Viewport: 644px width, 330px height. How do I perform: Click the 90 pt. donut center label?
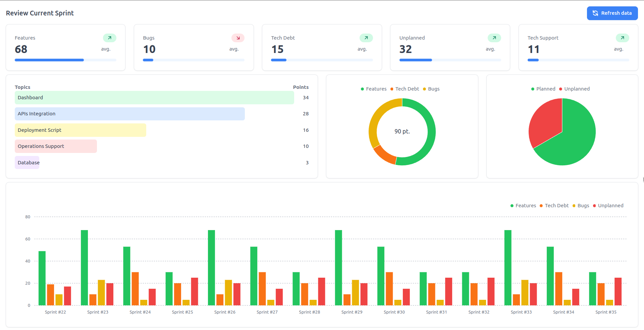(x=402, y=131)
